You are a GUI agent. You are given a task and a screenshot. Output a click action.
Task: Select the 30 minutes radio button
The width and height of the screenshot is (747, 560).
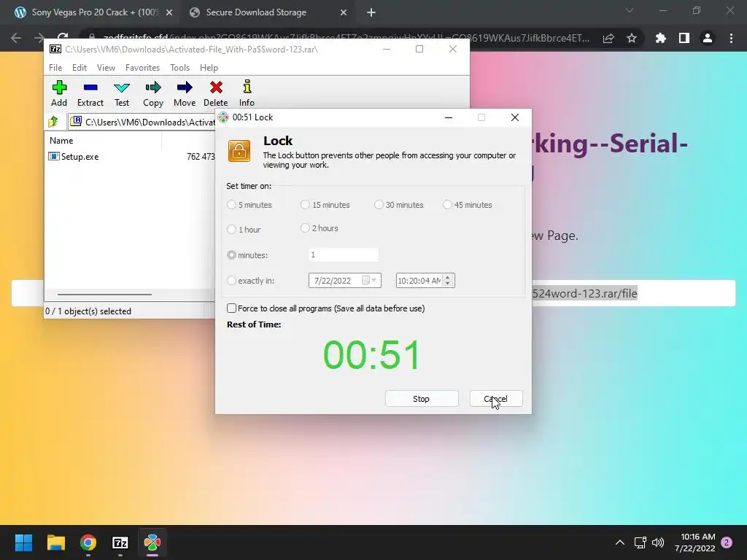pyautogui.click(x=379, y=205)
